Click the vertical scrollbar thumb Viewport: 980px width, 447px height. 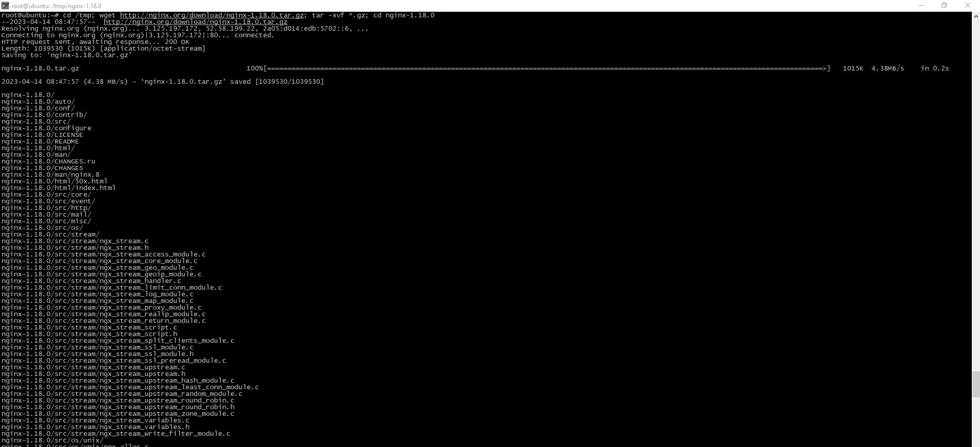[975, 384]
